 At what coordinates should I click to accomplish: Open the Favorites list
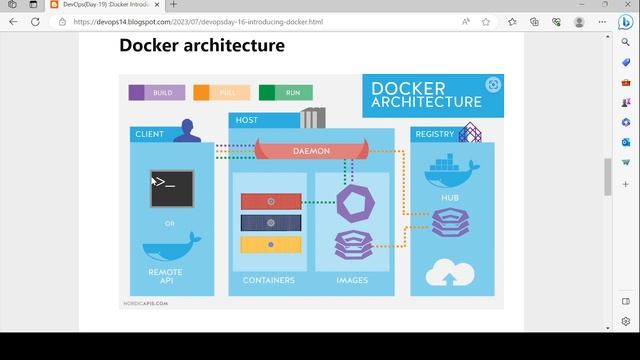(x=512, y=22)
